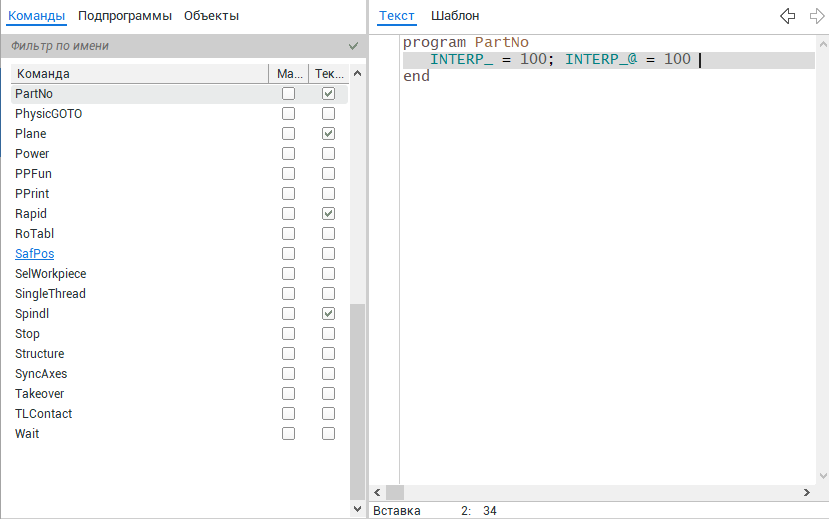Open the Объекты tab

click(211, 16)
